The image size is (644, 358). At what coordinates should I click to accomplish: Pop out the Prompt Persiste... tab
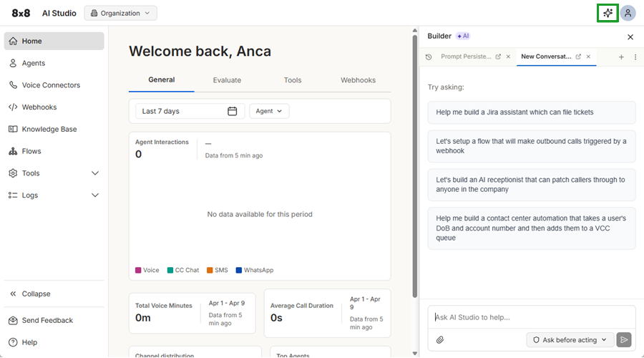[x=498, y=57]
